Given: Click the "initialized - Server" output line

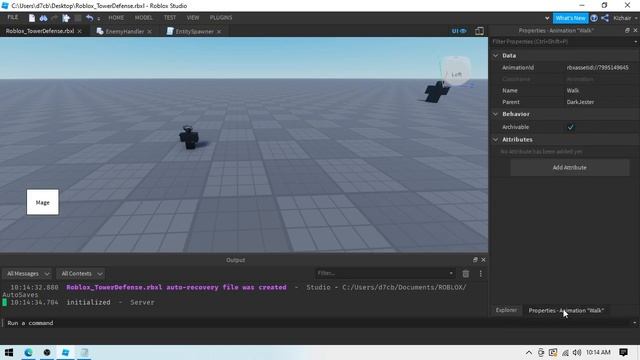Looking at the screenshot, I should pyautogui.click(x=110, y=302).
